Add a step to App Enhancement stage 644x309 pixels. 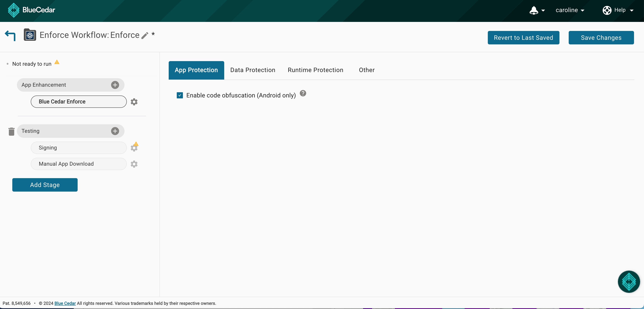[x=115, y=85]
